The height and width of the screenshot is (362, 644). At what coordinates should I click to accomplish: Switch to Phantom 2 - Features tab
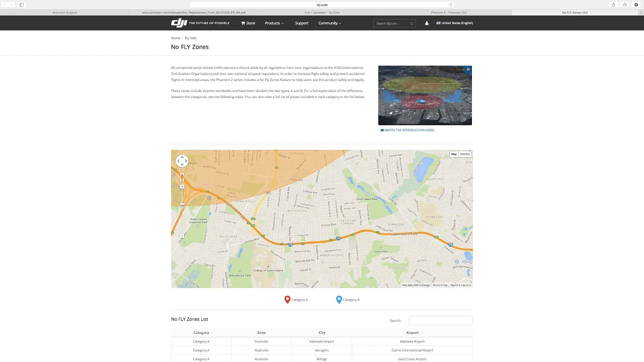(449, 13)
